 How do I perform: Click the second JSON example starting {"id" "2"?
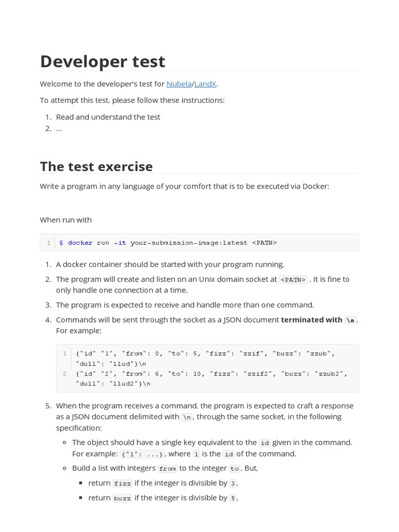coord(211,374)
